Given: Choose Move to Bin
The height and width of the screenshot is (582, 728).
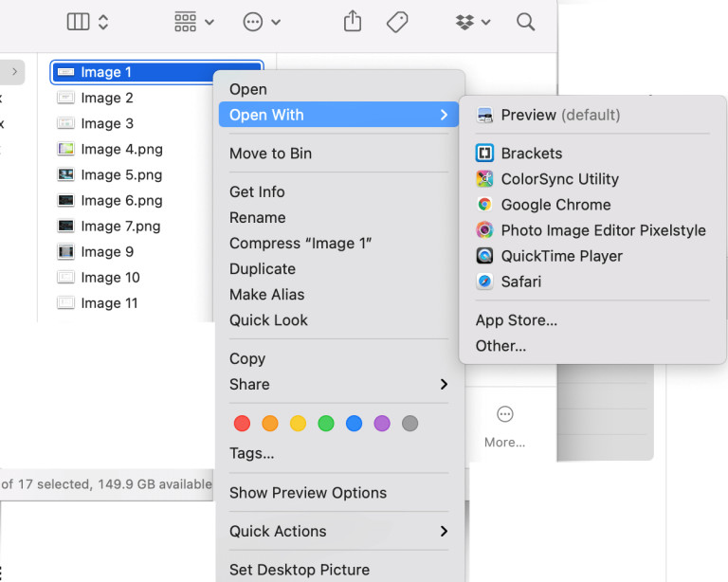Looking at the screenshot, I should point(270,154).
